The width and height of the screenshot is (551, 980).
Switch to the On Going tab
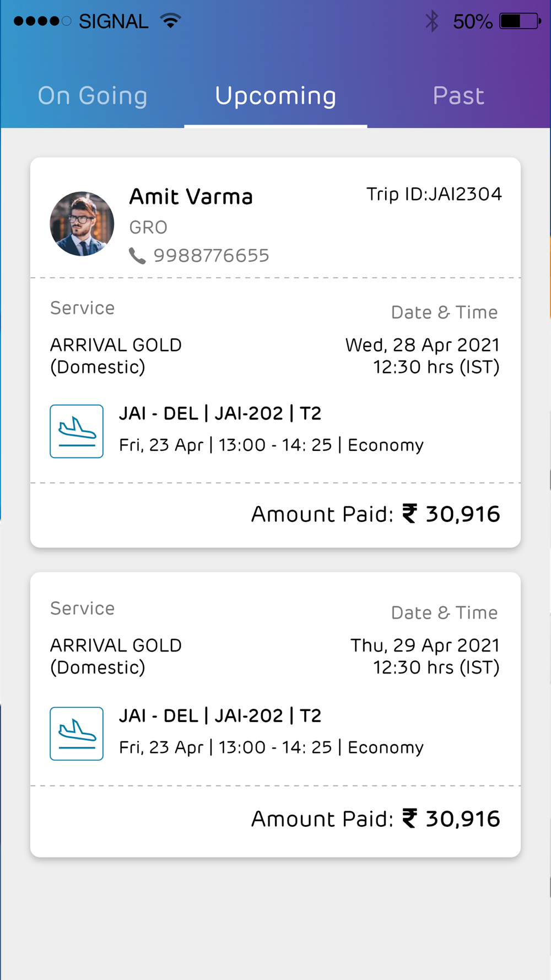(93, 96)
